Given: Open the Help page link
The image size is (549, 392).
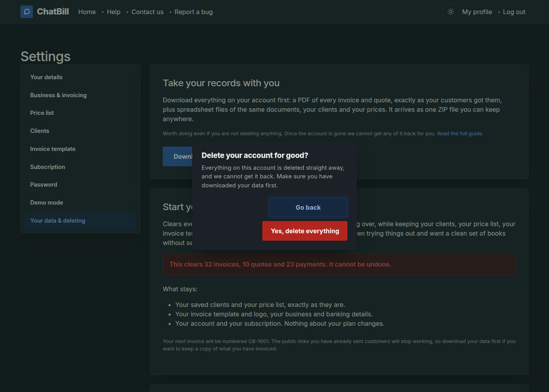Looking at the screenshot, I should [x=114, y=12].
